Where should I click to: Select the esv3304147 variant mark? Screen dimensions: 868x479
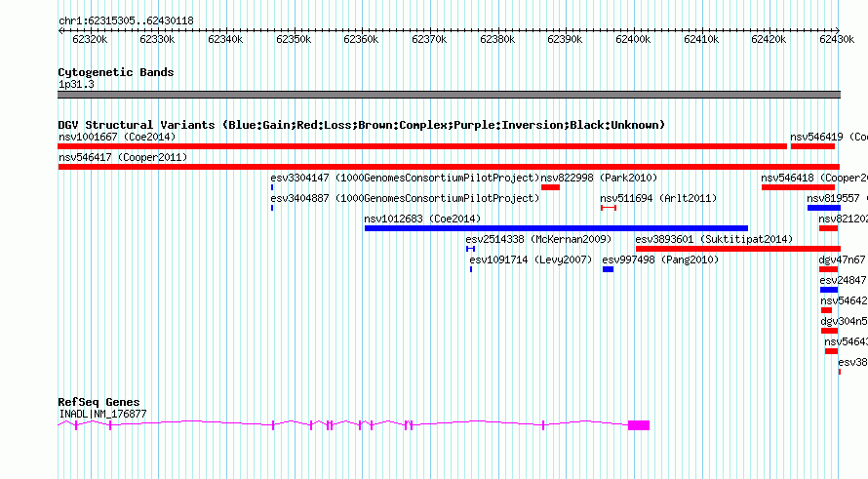[x=272, y=187]
